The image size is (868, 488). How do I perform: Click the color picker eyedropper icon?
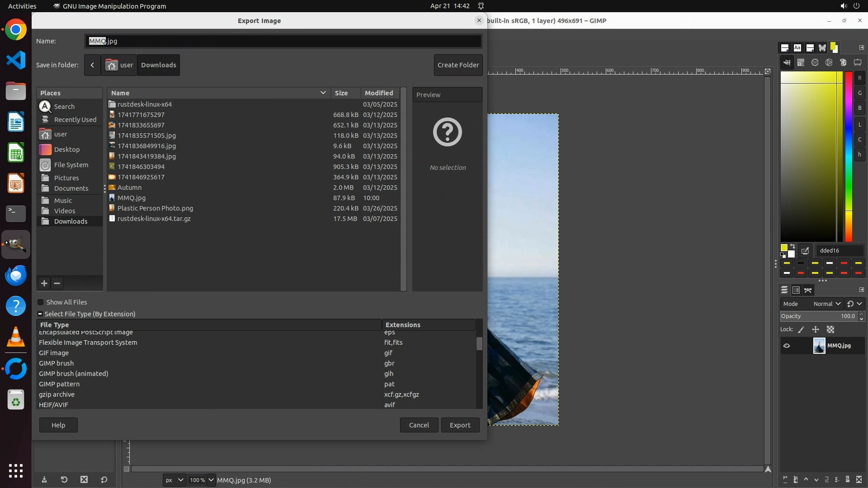(805, 251)
